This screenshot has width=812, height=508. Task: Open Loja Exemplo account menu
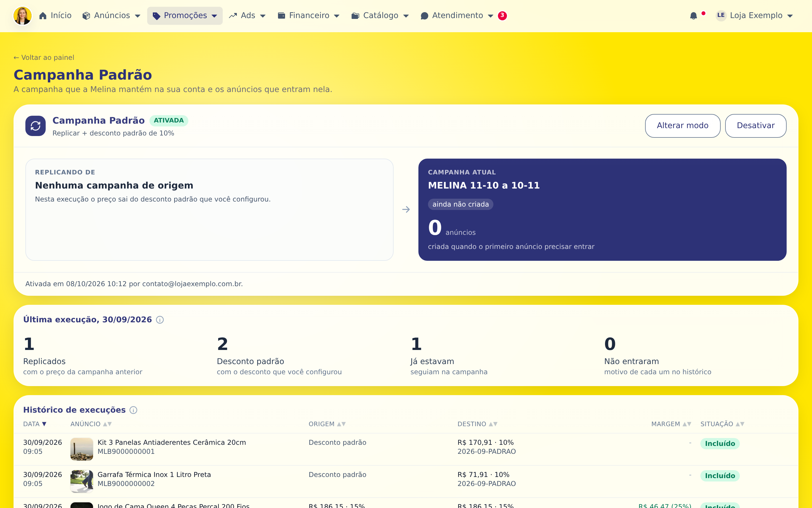tap(754, 16)
